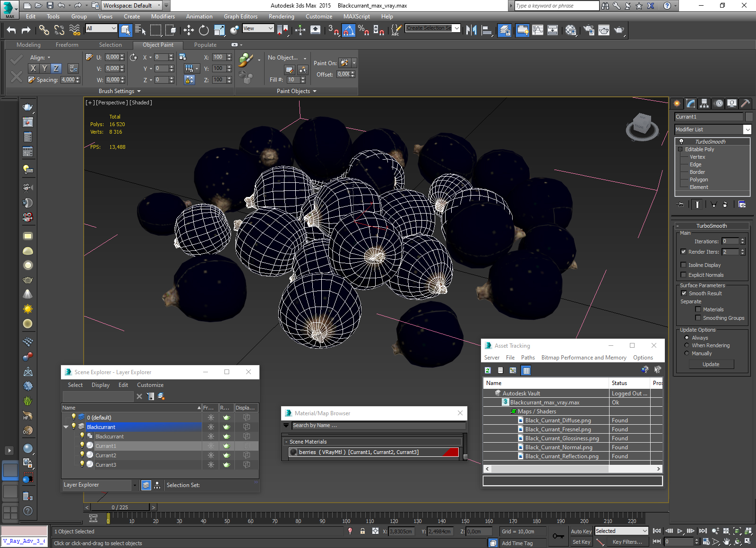This screenshot has height=548, width=756.
Task: Select the Manually update option
Action: coord(687,353)
